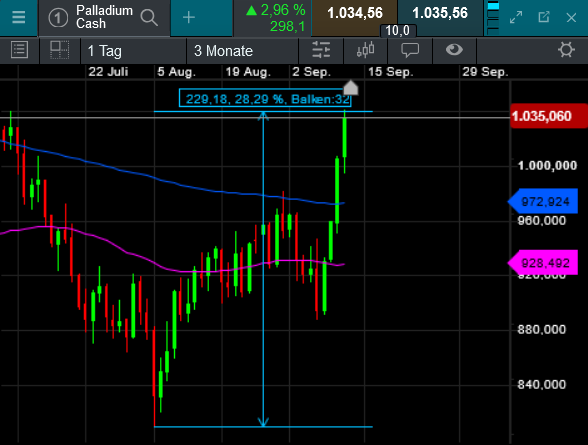Viewport: 588px width, 445px height.
Task: Click the 840,000 price axis label
Action: point(542,384)
